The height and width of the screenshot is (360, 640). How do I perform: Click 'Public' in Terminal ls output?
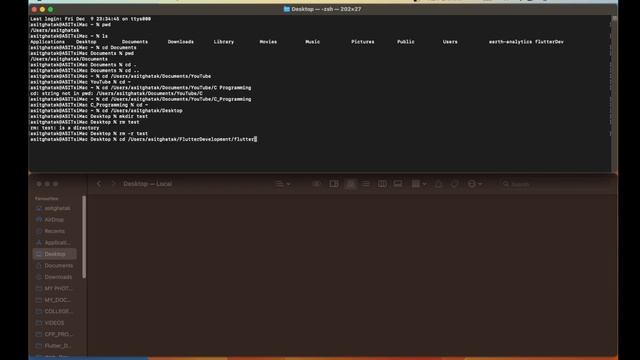(406, 42)
